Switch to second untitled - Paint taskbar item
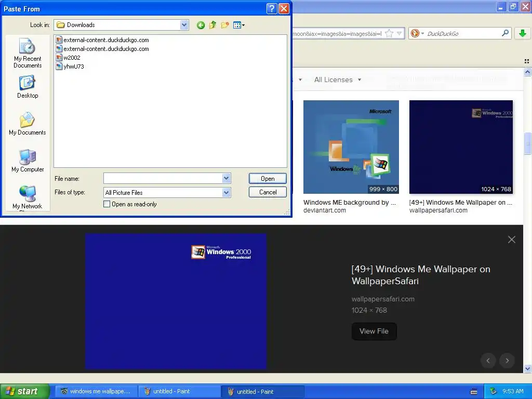The width and height of the screenshot is (532, 399). 263,391
